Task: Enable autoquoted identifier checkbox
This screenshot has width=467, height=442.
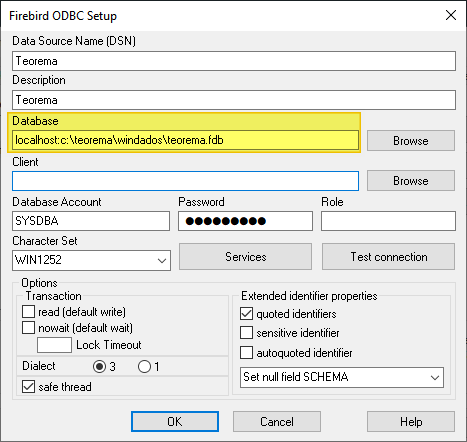Action: point(246,353)
